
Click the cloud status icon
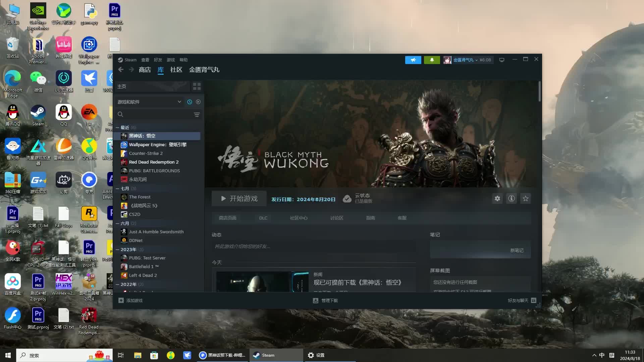tap(347, 199)
